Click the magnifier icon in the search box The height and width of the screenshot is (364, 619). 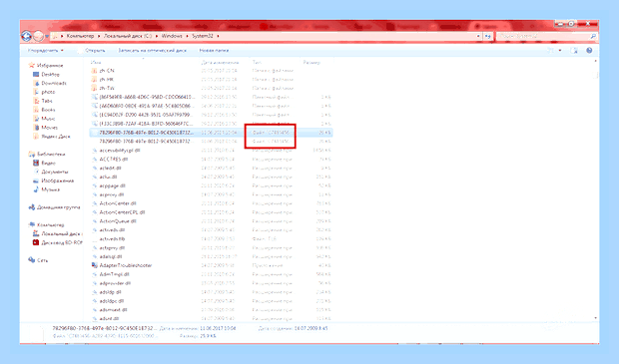593,36
